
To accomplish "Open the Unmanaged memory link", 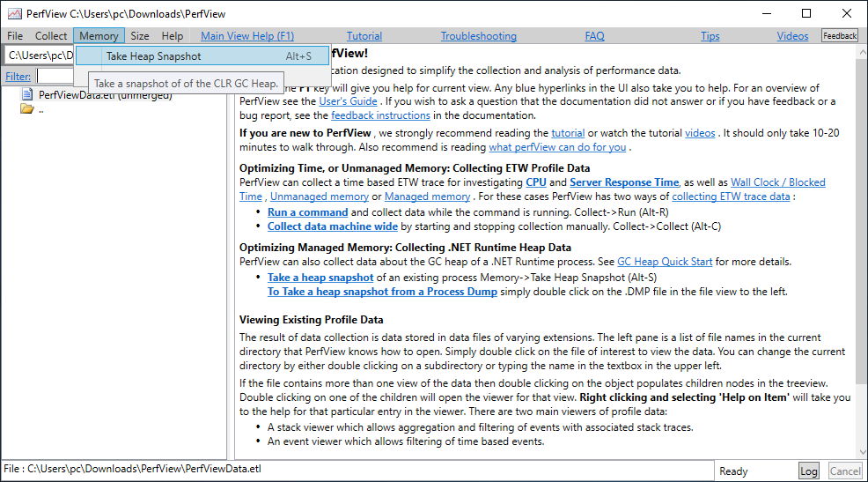I will pyautogui.click(x=320, y=197).
